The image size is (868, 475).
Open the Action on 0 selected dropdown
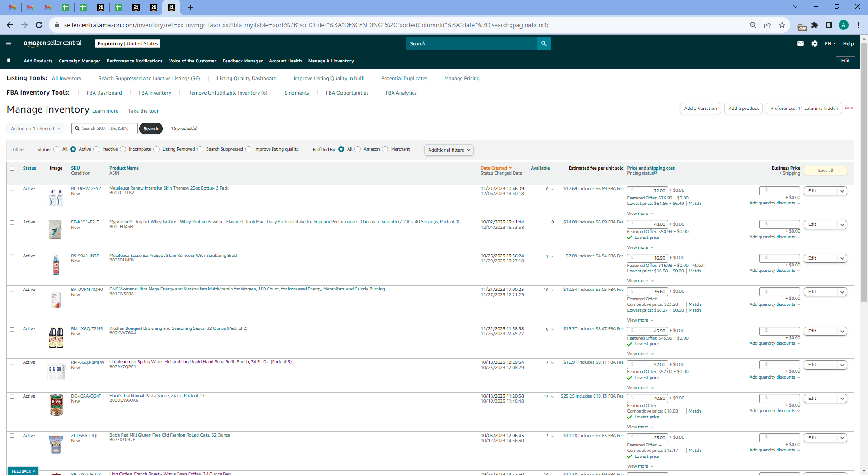[x=35, y=129]
